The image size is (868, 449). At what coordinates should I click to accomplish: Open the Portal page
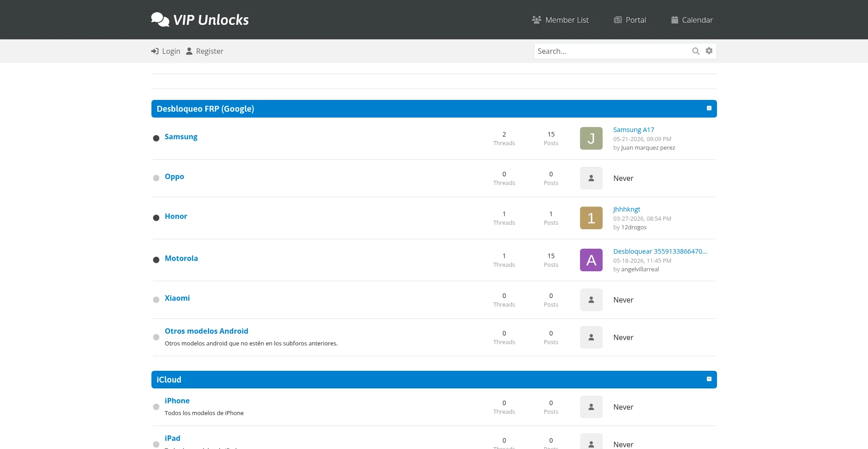[630, 20]
